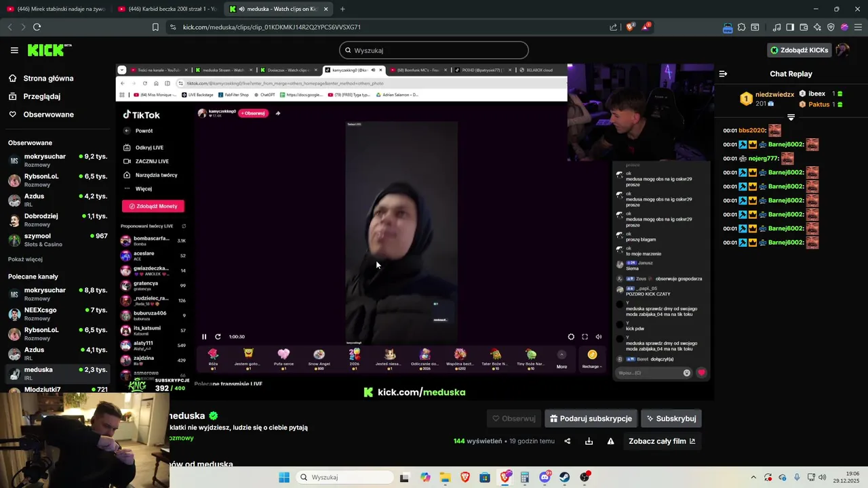Show hidden system tray icons
The height and width of the screenshot is (488, 868).
coord(754,477)
